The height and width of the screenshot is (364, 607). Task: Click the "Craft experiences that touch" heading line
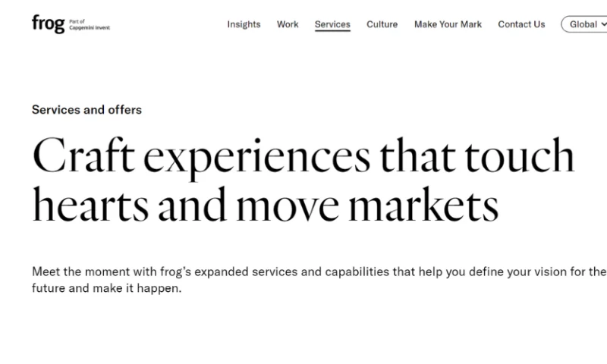(x=303, y=155)
